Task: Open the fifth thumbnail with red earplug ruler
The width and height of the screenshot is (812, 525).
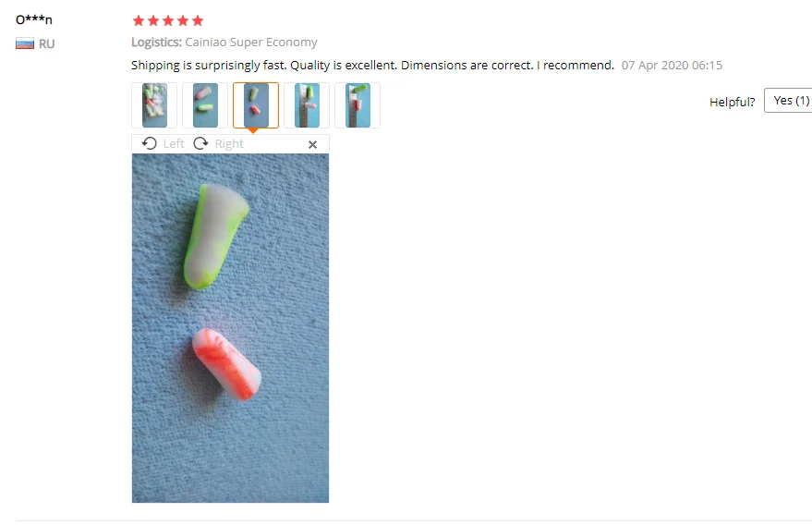Action: click(358, 105)
